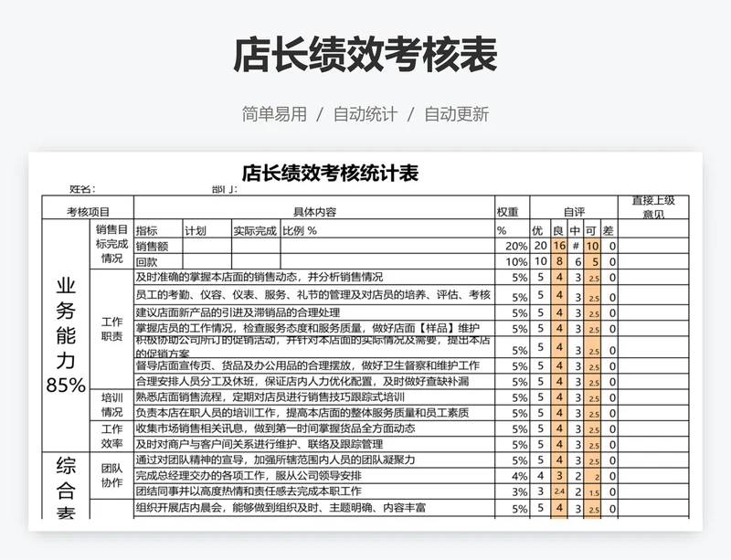Select the 直接上级意见 header cell
This screenshot has width=731, height=560.
[653, 207]
